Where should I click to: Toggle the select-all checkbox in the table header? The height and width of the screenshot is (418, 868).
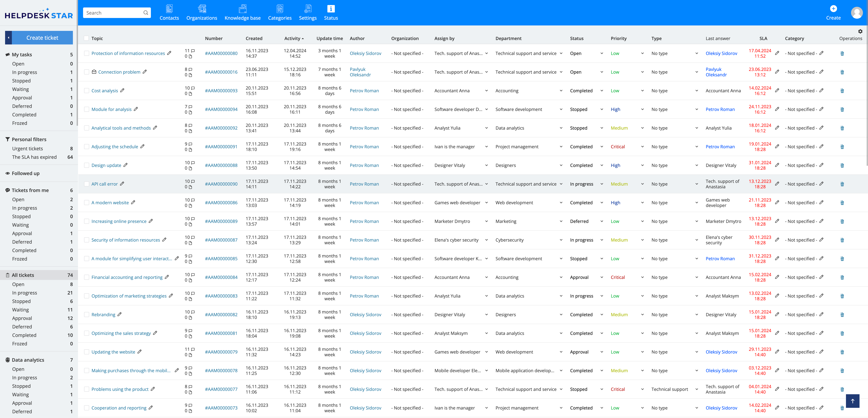[x=87, y=39]
